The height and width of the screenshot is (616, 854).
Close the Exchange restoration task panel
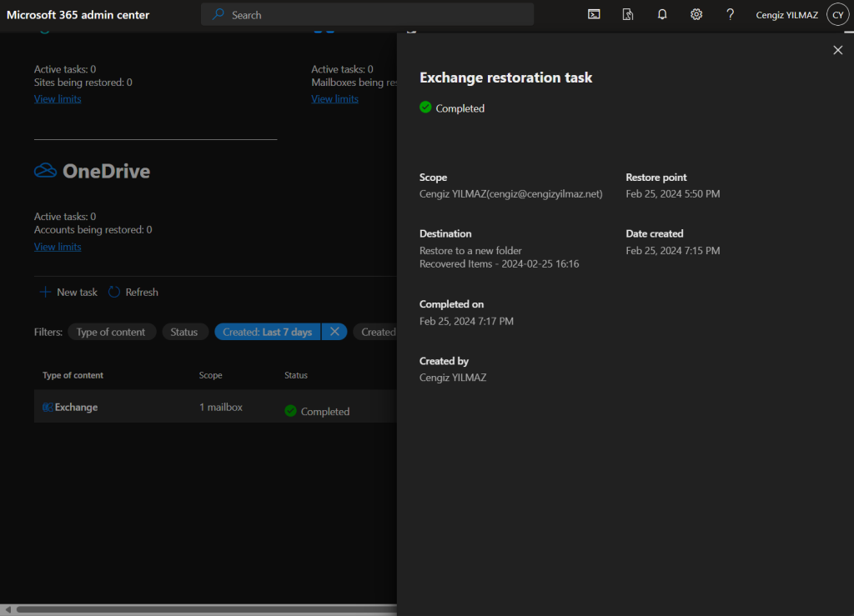838,51
